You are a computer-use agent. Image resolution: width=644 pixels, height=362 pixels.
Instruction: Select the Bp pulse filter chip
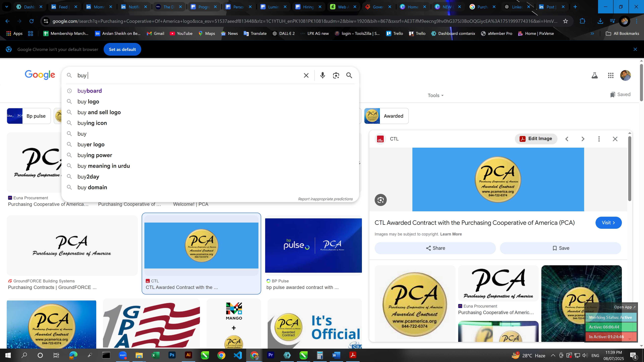click(x=29, y=116)
